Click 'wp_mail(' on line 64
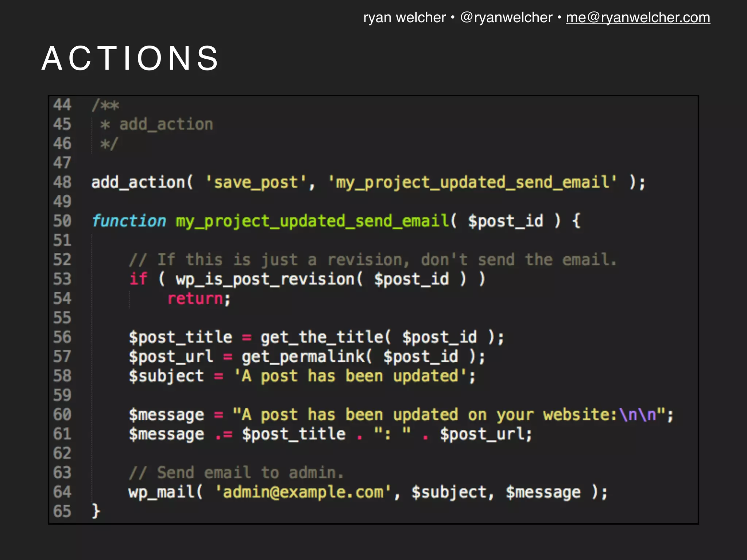 coord(166,492)
